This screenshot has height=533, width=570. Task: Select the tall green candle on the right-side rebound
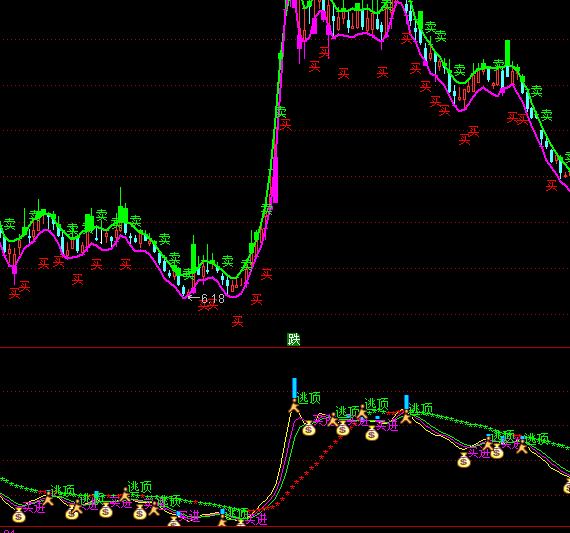507,53
